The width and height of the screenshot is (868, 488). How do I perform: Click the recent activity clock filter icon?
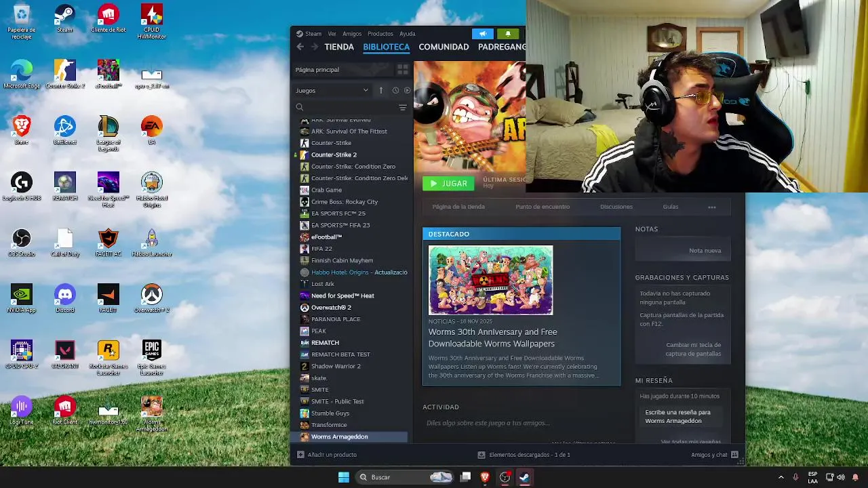tap(395, 90)
